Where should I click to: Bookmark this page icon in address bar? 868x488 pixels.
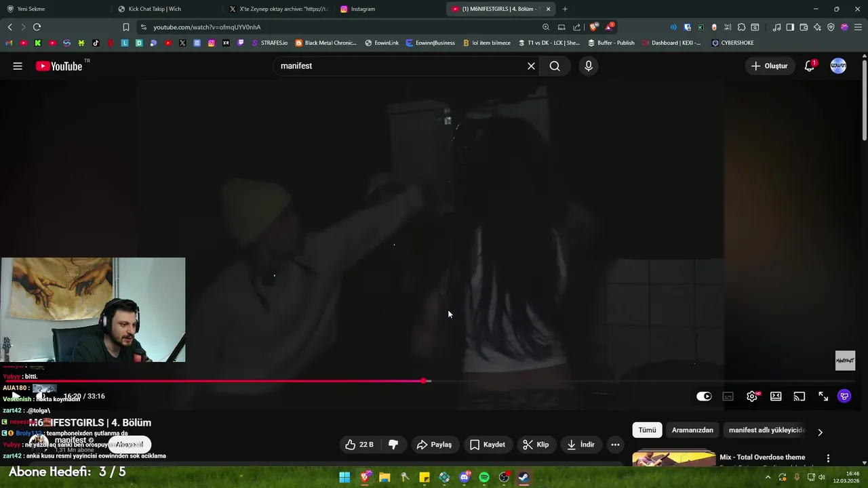pyautogui.click(x=126, y=27)
